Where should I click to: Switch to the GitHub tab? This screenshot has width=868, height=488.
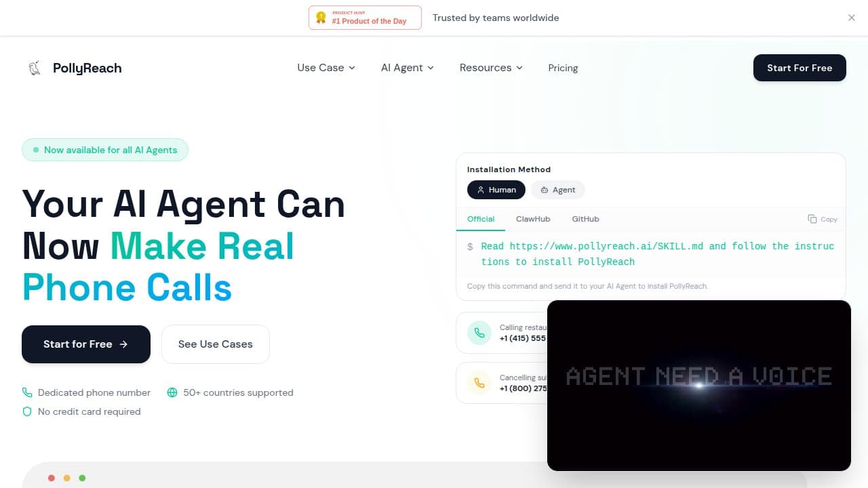point(585,219)
